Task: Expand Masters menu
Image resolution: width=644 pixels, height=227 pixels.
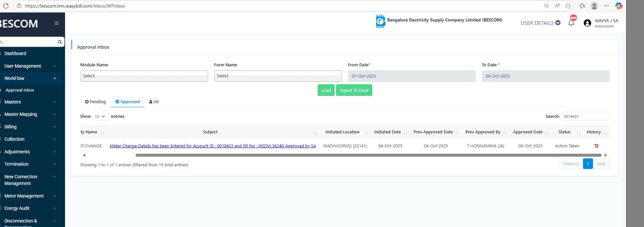Action: (x=30, y=102)
